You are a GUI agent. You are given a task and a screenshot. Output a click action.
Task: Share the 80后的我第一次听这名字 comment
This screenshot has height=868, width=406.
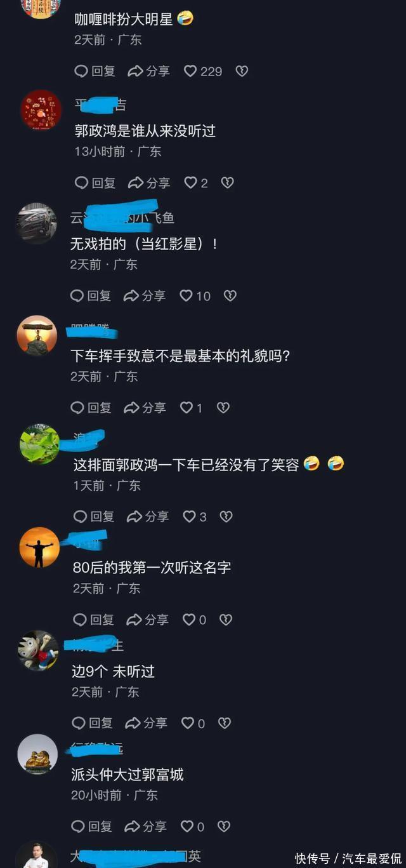tap(148, 620)
